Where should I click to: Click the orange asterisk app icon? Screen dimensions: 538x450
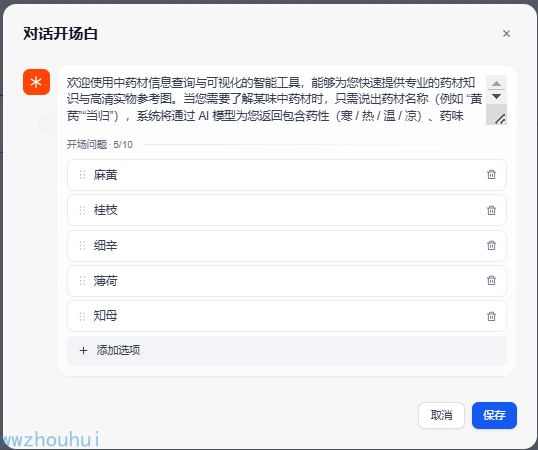(x=36, y=82)
